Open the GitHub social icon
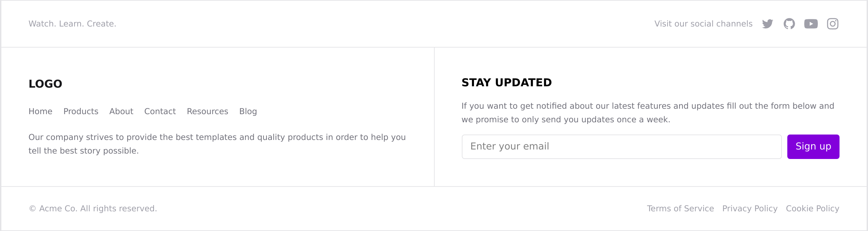 [789, 24]
